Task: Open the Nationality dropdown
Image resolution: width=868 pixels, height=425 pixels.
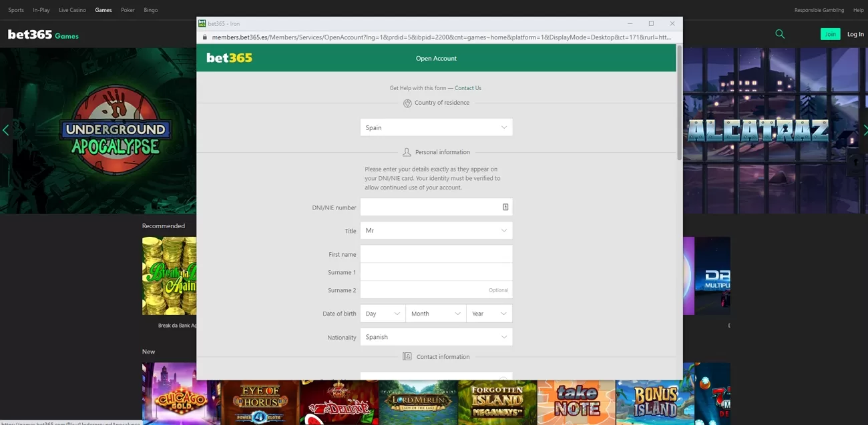Action: 436,337
